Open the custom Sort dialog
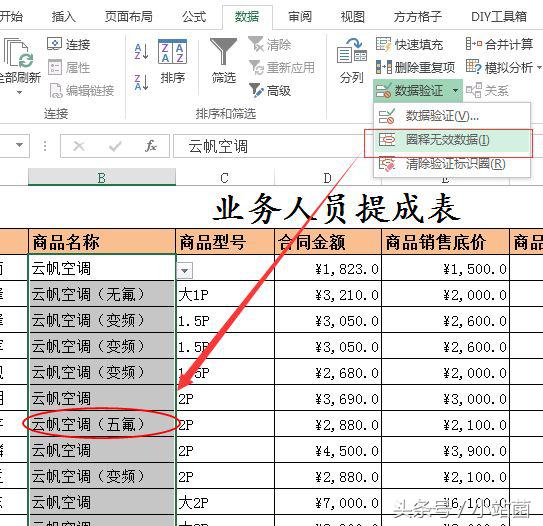The image size is (543, 526). (172, 61)
